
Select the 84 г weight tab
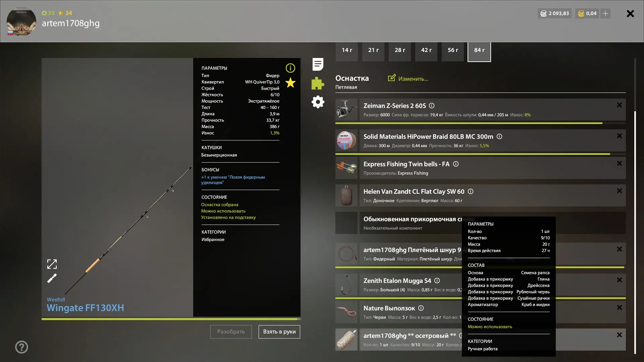479,52
